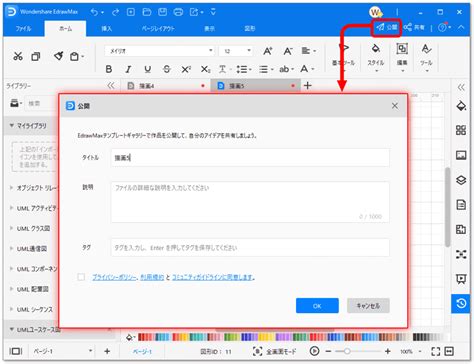
Task: Open presentation panel in right sidebar
Action: pos(461,279)
